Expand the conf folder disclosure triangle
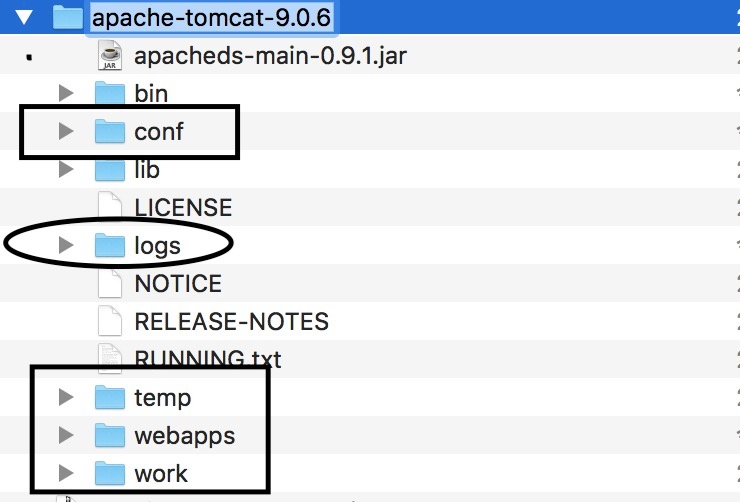Viewport: 740px width, 502px height. pos(66,131)
